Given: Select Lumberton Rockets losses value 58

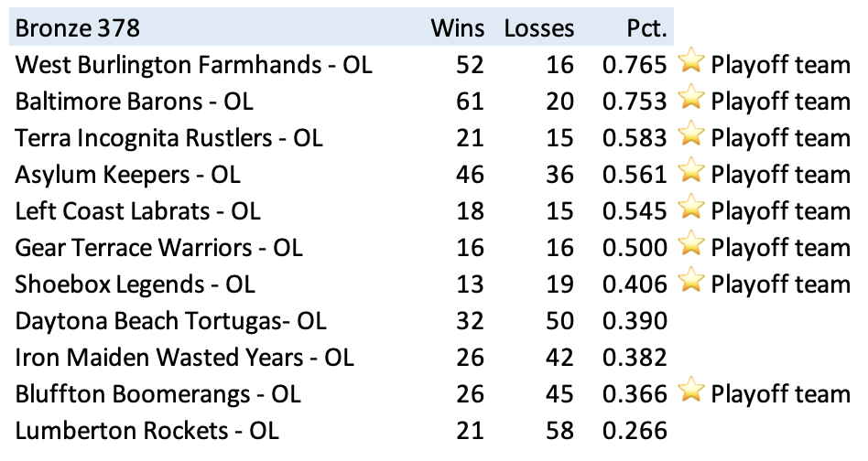Looking at the screenshot, I should click(x=559, y=431).
